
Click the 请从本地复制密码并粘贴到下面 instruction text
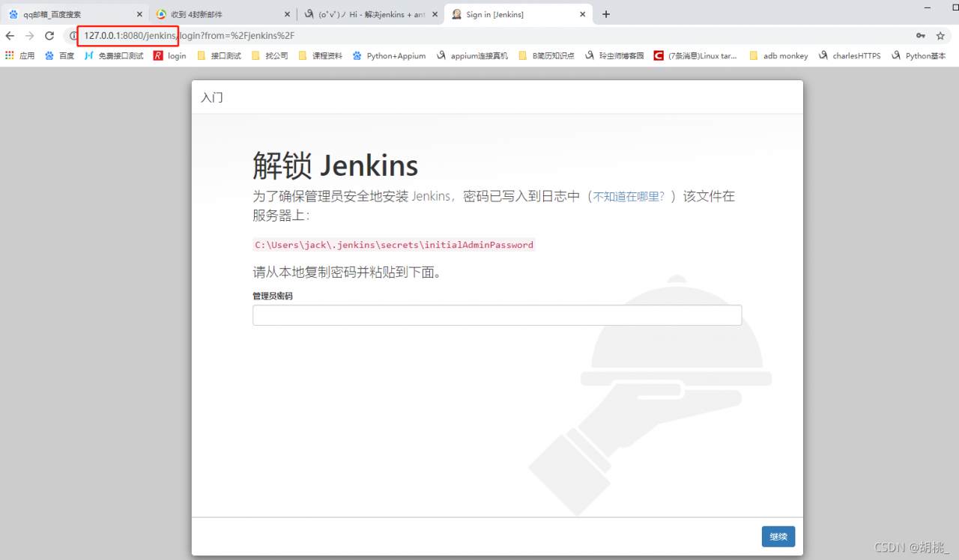[347, 272]
